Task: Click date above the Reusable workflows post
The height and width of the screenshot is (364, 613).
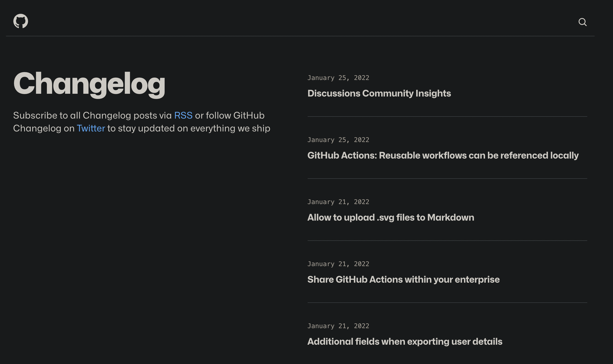Action: click(338, 140)
